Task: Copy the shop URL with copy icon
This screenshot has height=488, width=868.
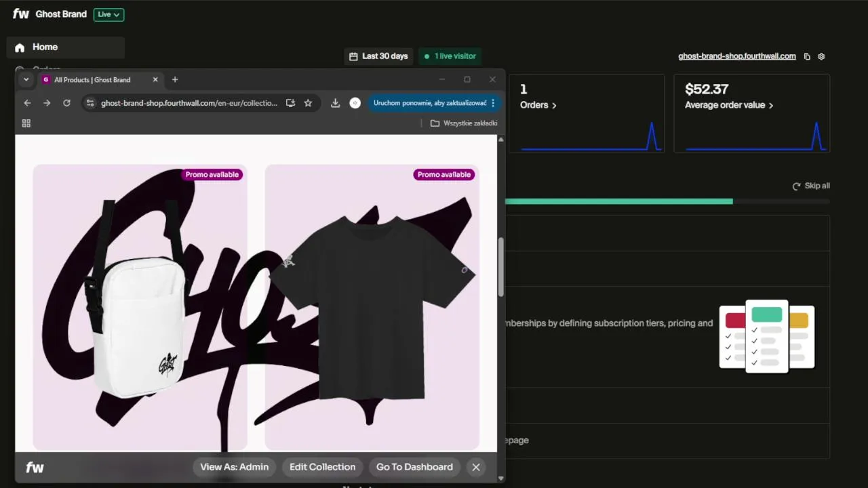Action: point(807,57)
